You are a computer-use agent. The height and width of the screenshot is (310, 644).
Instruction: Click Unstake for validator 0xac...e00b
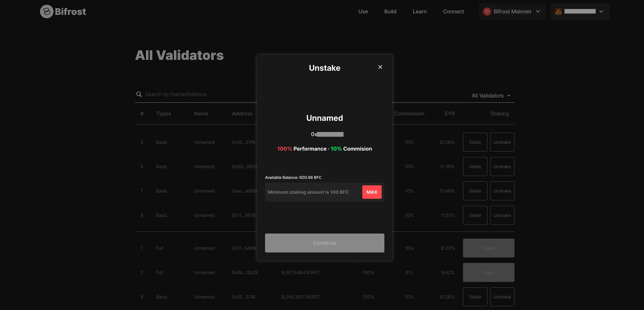pos(502,191)
